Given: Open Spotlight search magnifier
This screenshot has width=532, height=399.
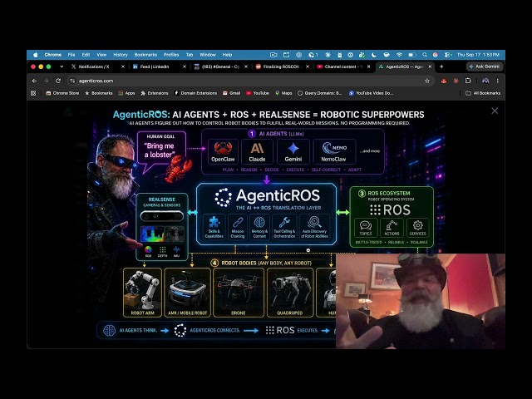Looking at the screenshot, I should point(425,55).
